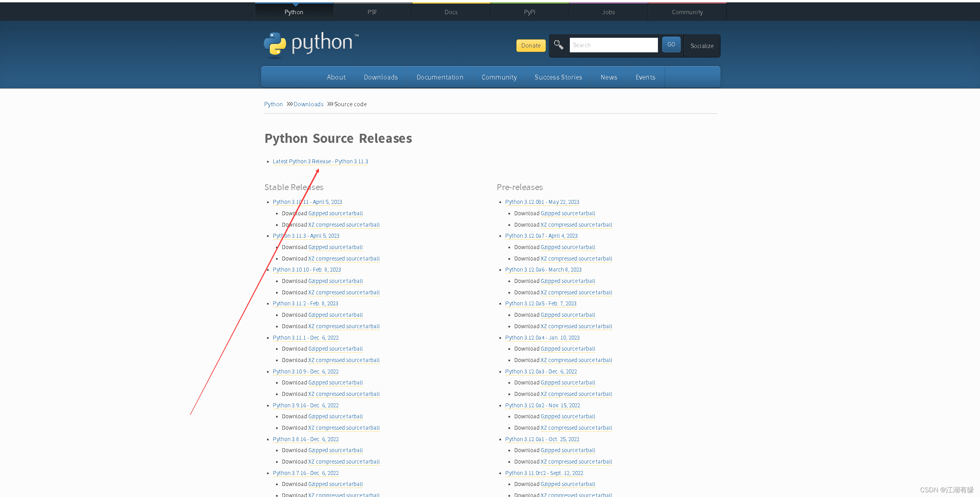
Task: Download XZ compressed tarball for Python 3.11.3
Action: tap(344, 259)
